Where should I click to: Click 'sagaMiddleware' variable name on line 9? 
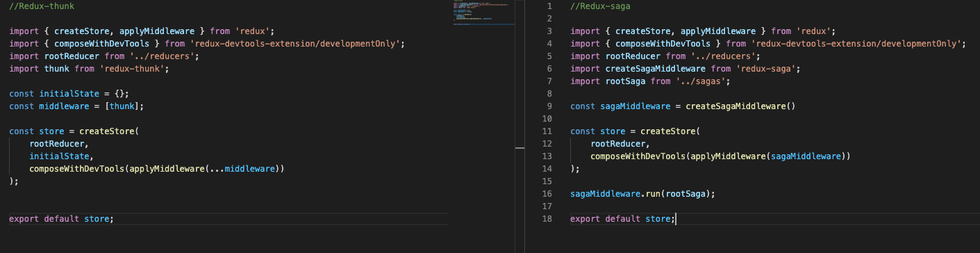tap(636, 106)
